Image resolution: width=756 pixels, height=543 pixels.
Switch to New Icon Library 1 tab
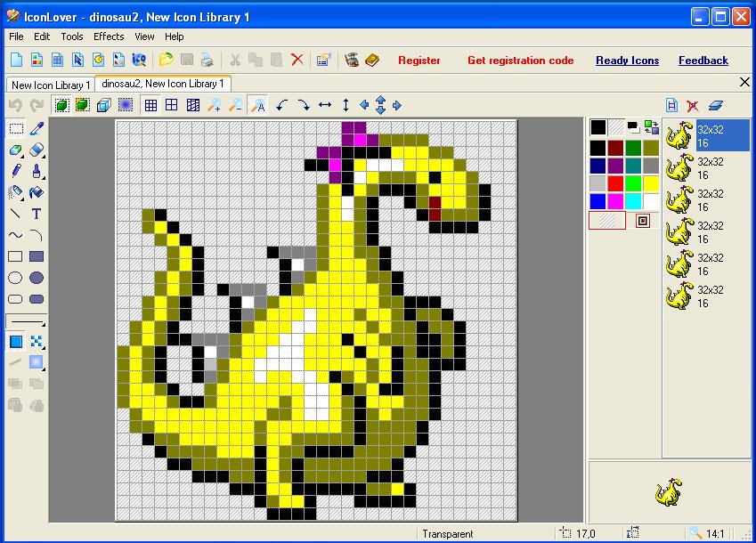[50, 85]
